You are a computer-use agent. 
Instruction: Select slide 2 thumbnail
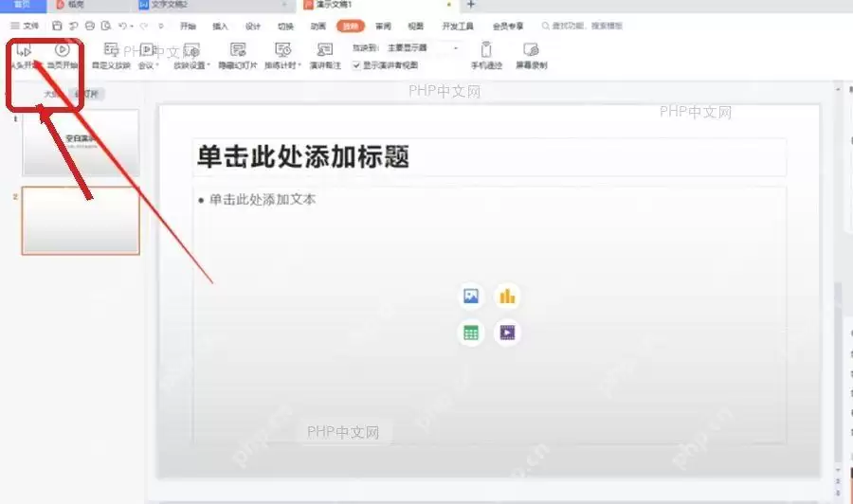pos(81,221)
